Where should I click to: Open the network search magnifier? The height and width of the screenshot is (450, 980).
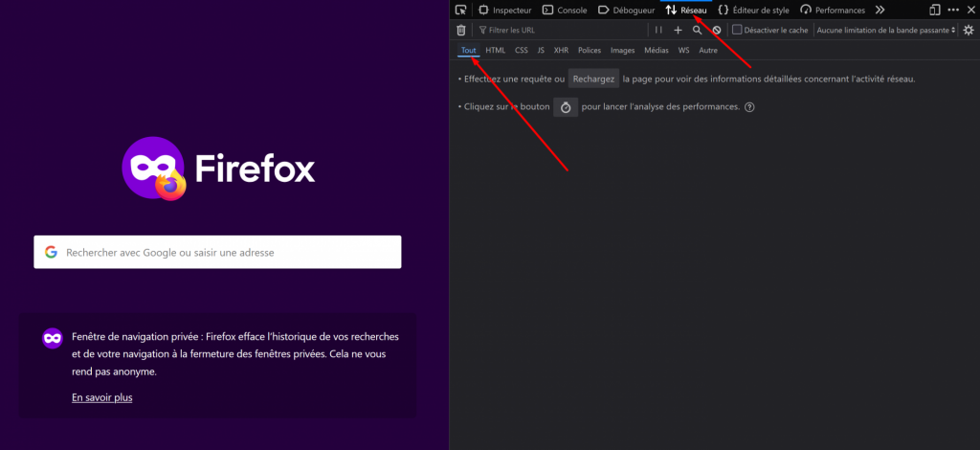coord(697,30)
